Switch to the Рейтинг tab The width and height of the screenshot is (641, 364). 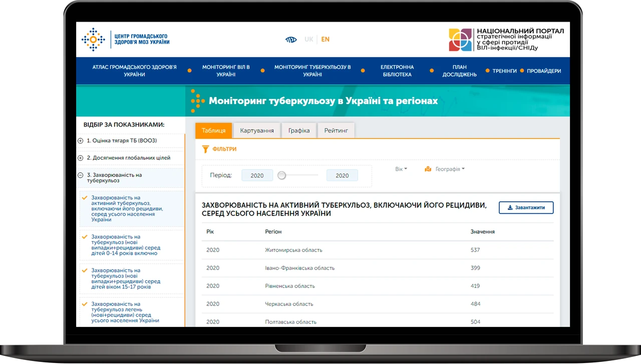336,131
